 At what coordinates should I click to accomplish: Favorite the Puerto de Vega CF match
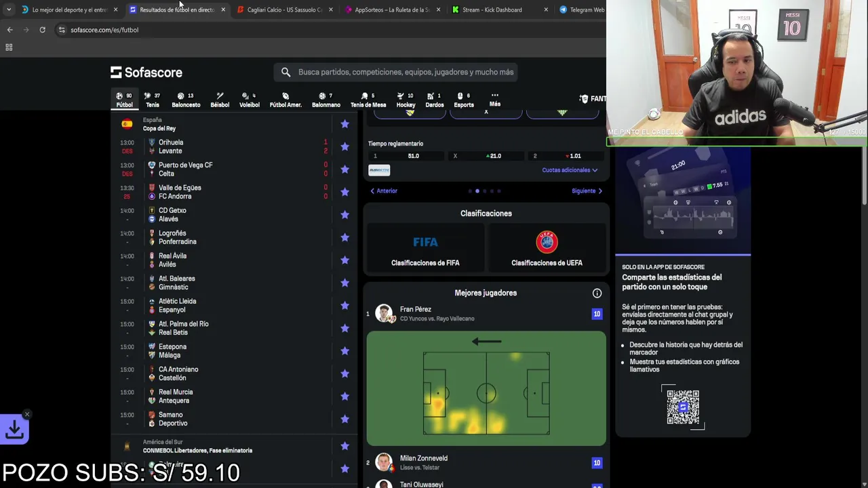click(x=344, y=169)
